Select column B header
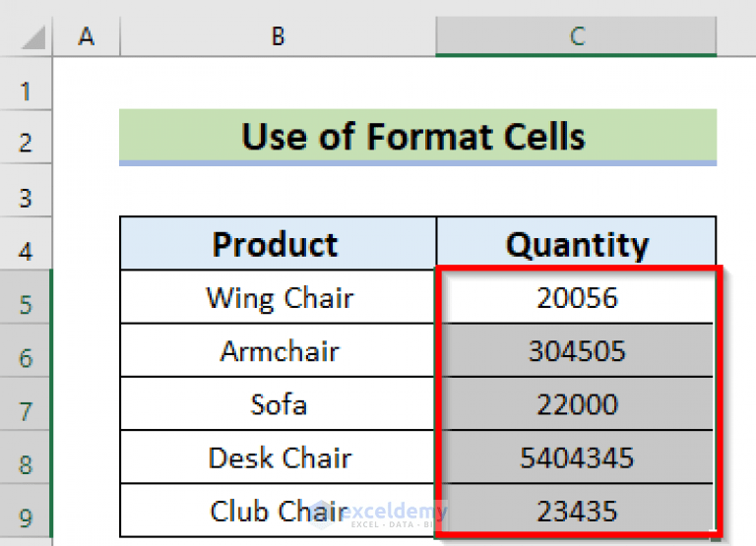The height and width of the screenshot is (546, 756). point(278,36)
